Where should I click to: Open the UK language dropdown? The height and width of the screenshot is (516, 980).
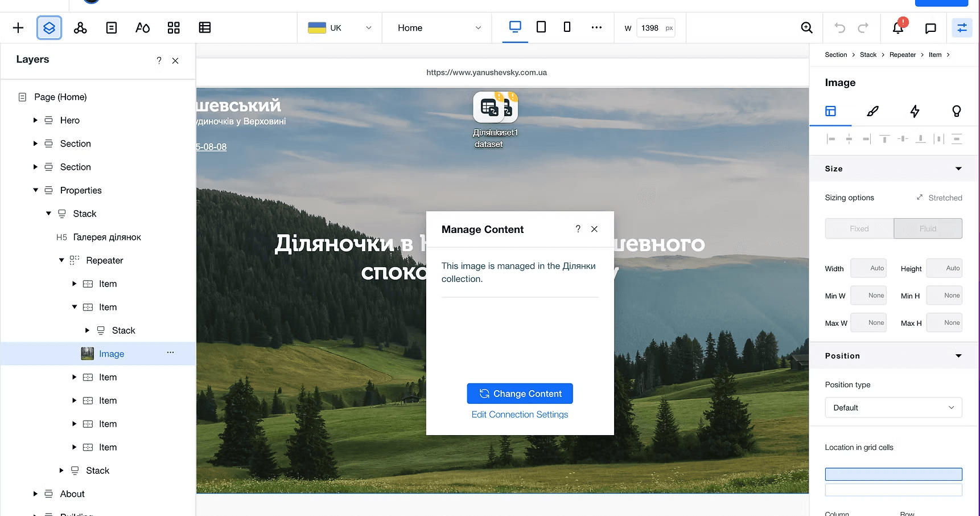340,28
